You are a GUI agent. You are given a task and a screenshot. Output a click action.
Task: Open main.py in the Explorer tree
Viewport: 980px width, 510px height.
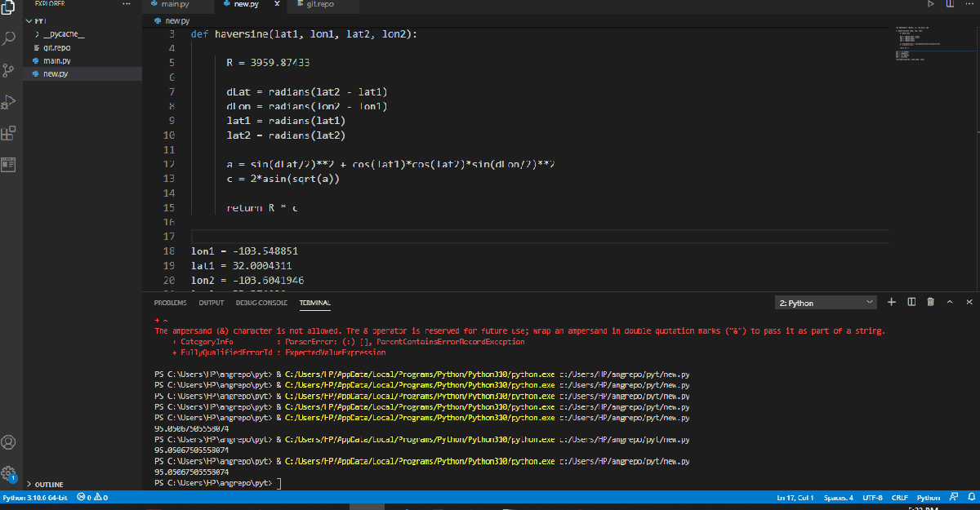tap(82, 60)
